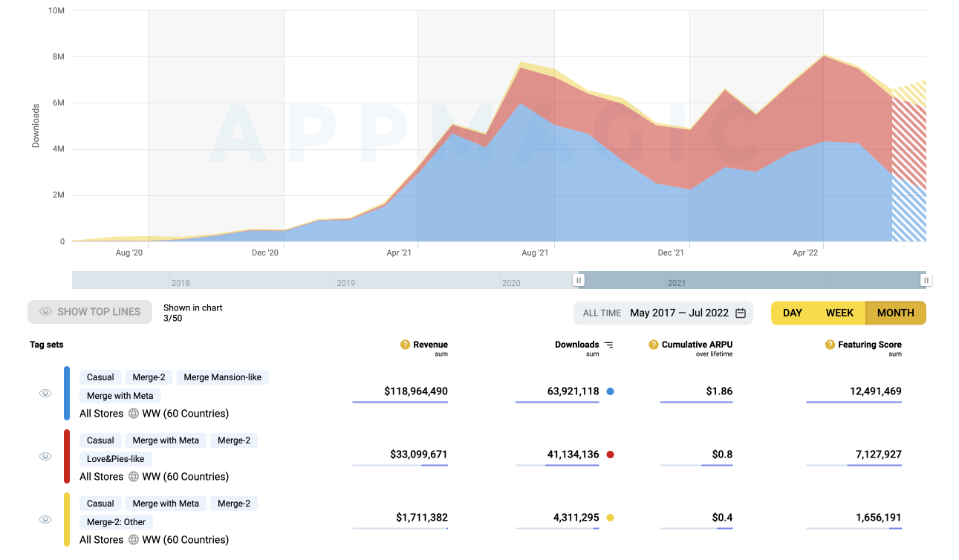959x560 pixels.
Task: Grab the left handle of timeline range slider
Action: tap(579, 280)
